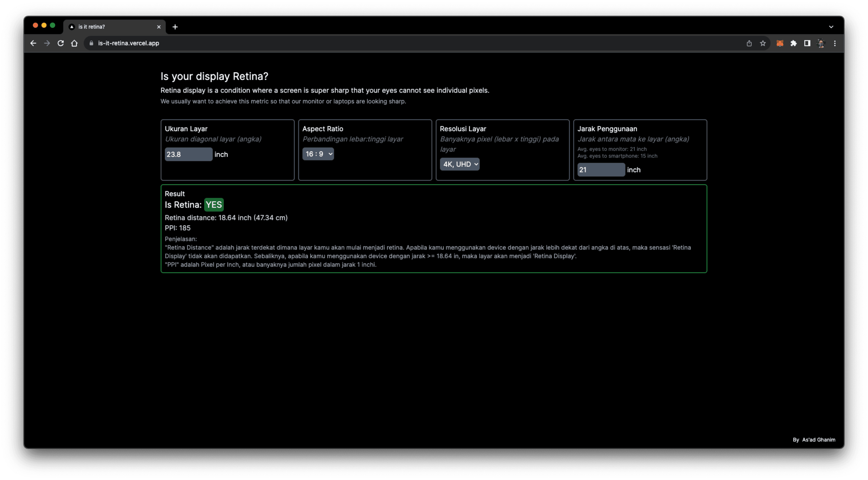Viewport: 868px width, 480px height.
Task: Click the green YES retina badge
Action: 214,205
